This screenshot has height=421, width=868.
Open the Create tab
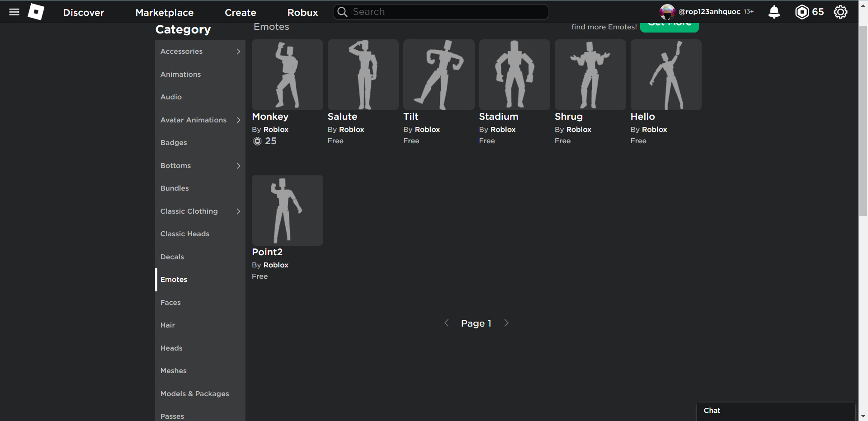click(241, 13)
